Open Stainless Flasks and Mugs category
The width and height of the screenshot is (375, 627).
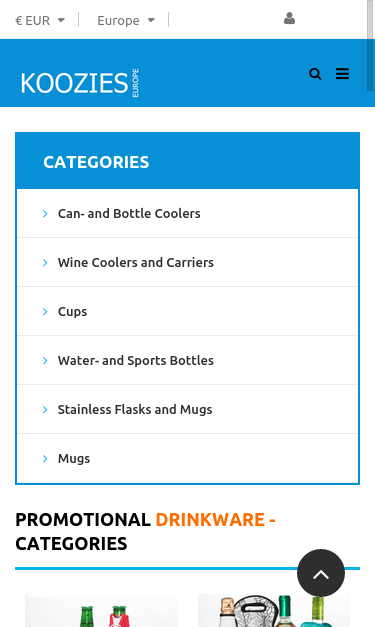coord(135,409)
